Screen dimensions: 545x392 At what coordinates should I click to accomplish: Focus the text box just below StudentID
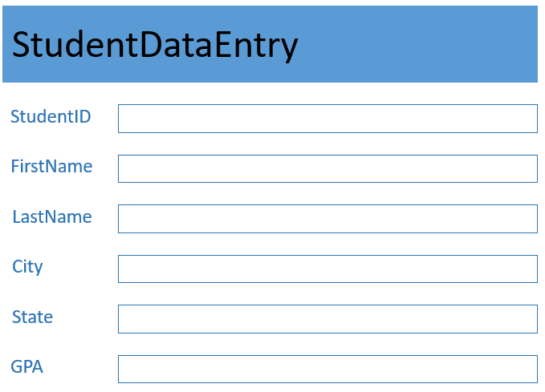click(327, 168)
